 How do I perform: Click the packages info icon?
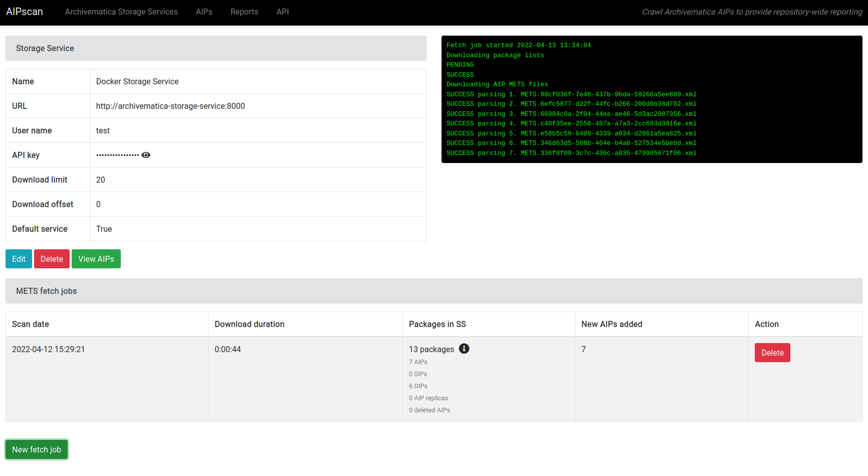pyautogui.click(x=464, y=349)
